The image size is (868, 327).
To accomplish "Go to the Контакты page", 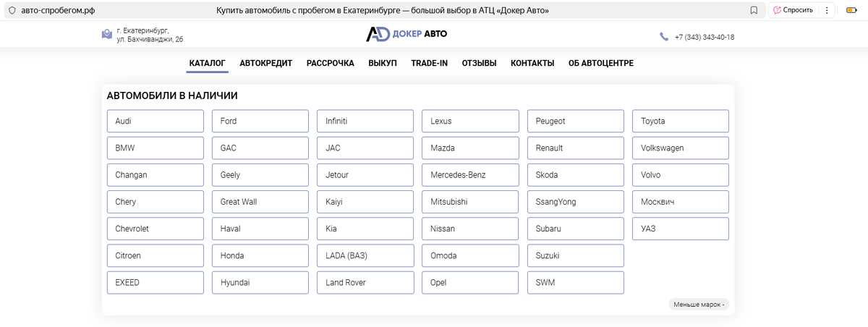I will pyautogui.click(x=532, y=63).
